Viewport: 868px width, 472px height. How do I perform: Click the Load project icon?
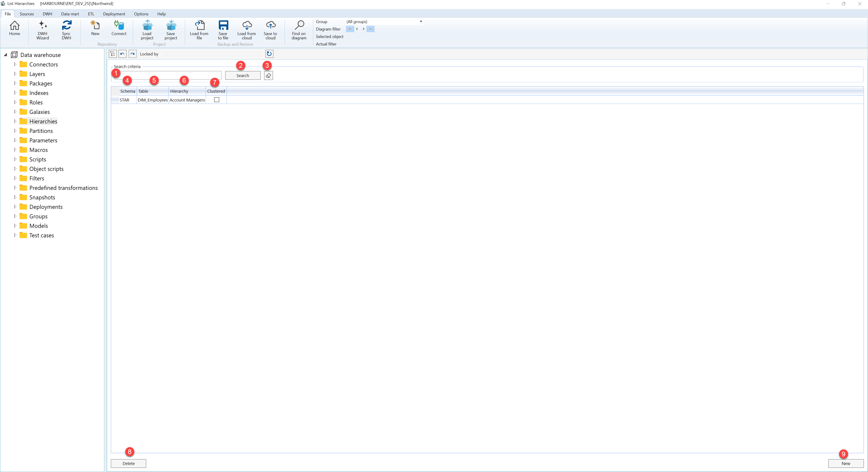147,30
